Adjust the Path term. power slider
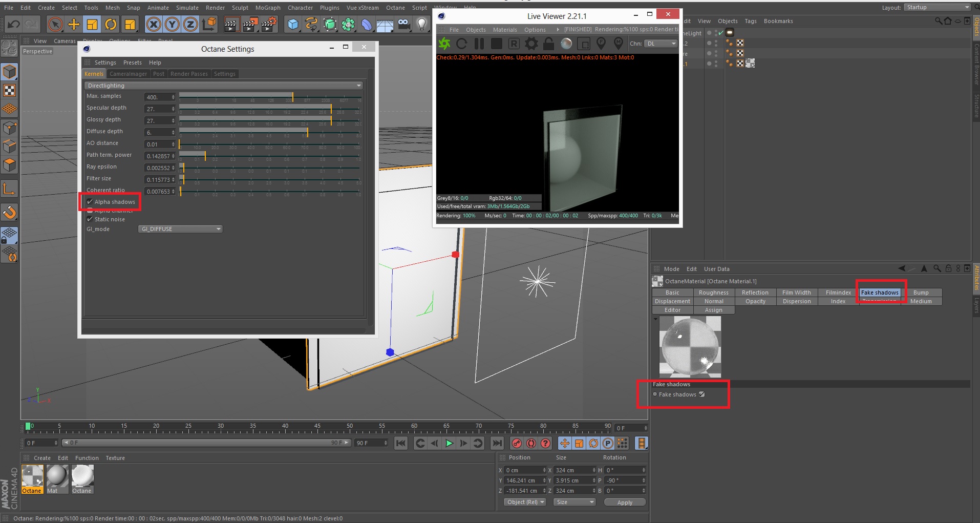This screenshot has height=523, width=980. point(270,156)
